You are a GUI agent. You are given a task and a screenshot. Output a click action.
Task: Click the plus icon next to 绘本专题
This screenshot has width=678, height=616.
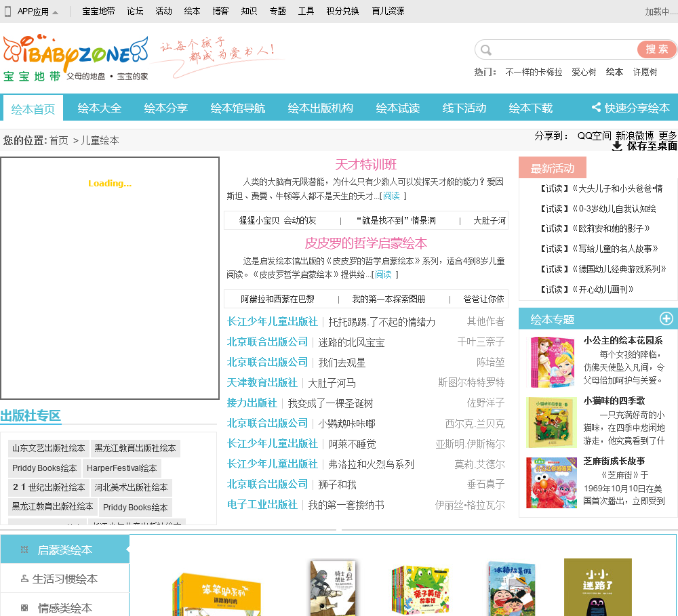666,319
